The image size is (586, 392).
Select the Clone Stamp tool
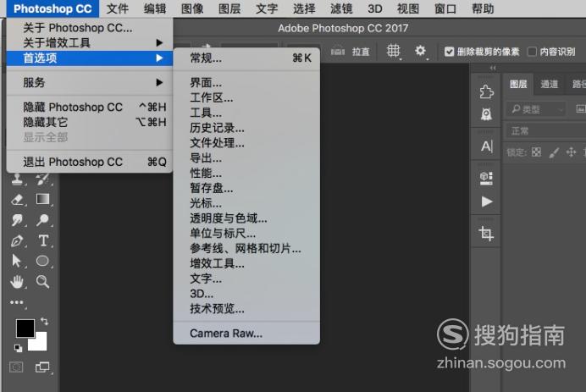tap(17, 179)
